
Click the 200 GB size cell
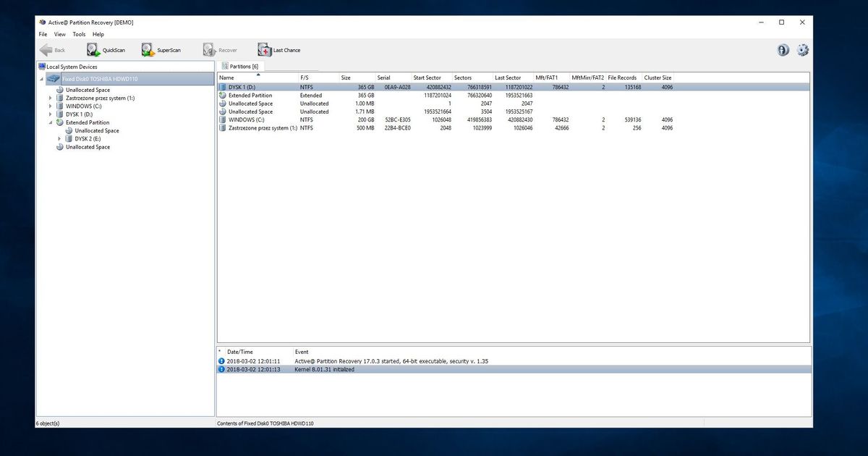(365, 119)
